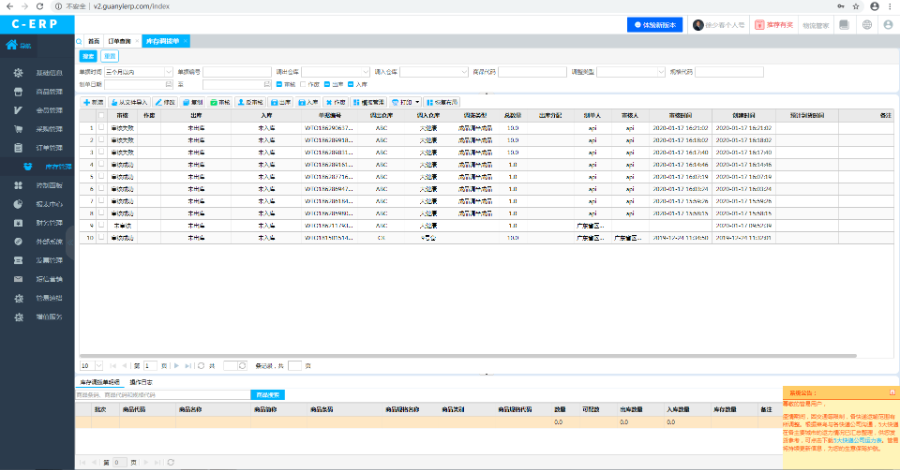This screenshot has height=470, width=900.
Task: Open the gear icon menu in sidebar
Action: point(19,73)
